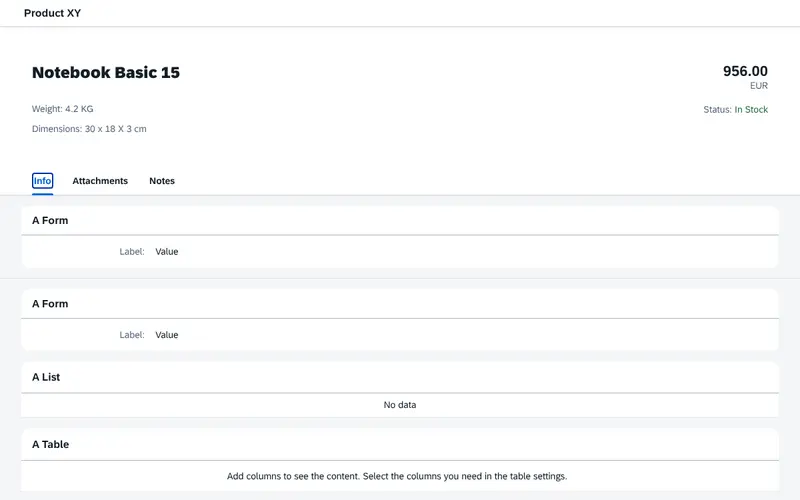Image resolution: width=800 pixels, height=500 pixels.
Task: Open the Notes tab
Action: click(x=162, y=181)
